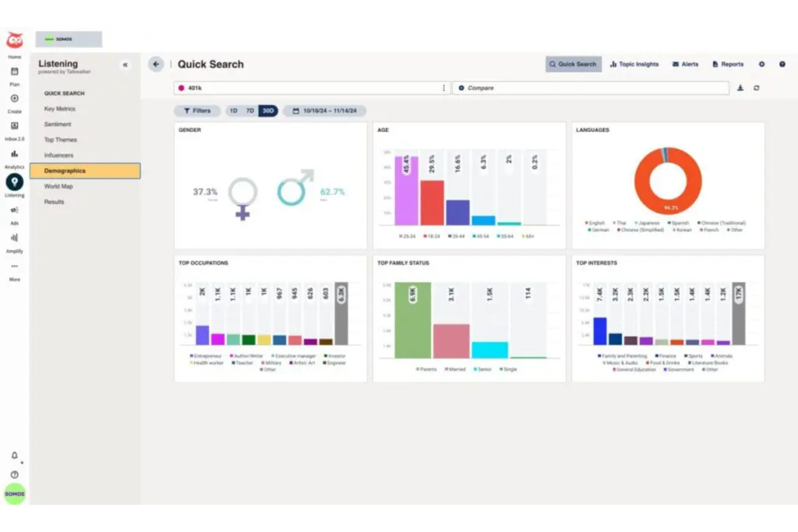798x532 pixels.
Task: Select the Listening icon in sidebar
Action: coord(15,182)
